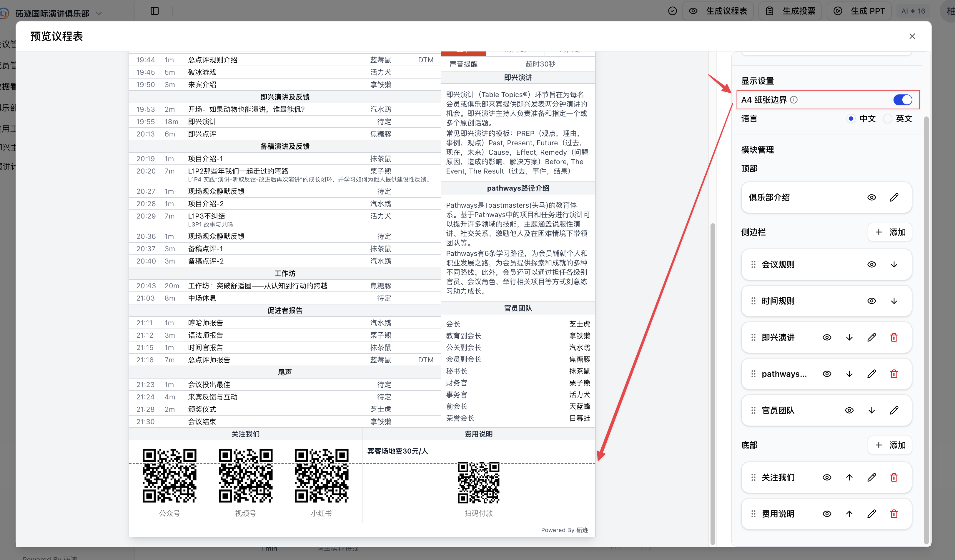The width and height of the screenshot is (955, 560).
Task: Add a new 底部 module
Action: click(890, 445)
